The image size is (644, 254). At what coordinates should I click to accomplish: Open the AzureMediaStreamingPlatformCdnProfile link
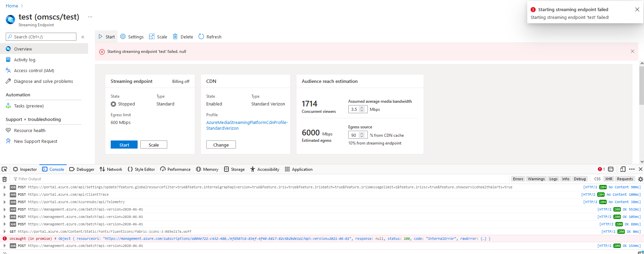pos(247,125)
